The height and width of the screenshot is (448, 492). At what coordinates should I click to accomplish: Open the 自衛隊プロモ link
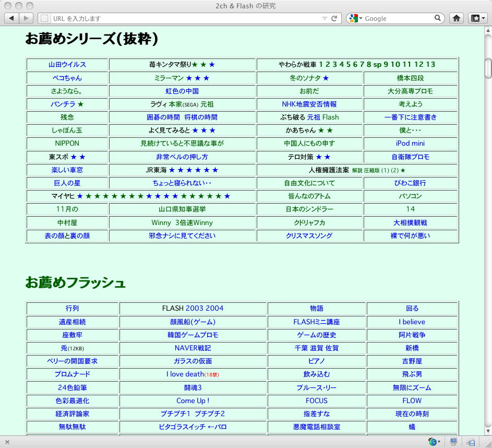click(411, 157)
